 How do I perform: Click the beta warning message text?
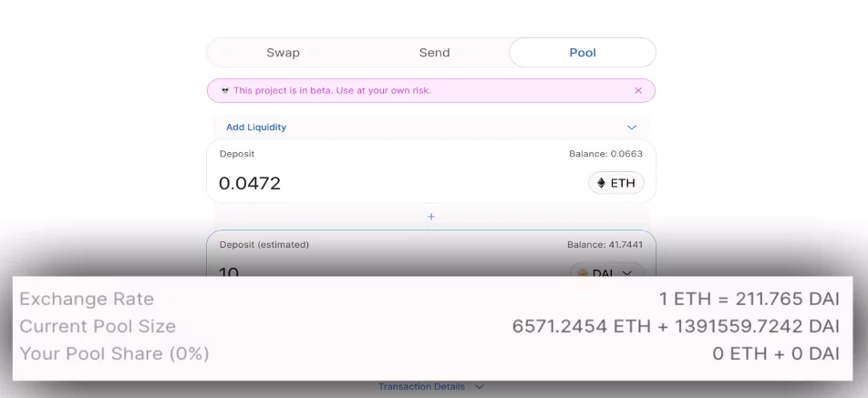(332, 91)
